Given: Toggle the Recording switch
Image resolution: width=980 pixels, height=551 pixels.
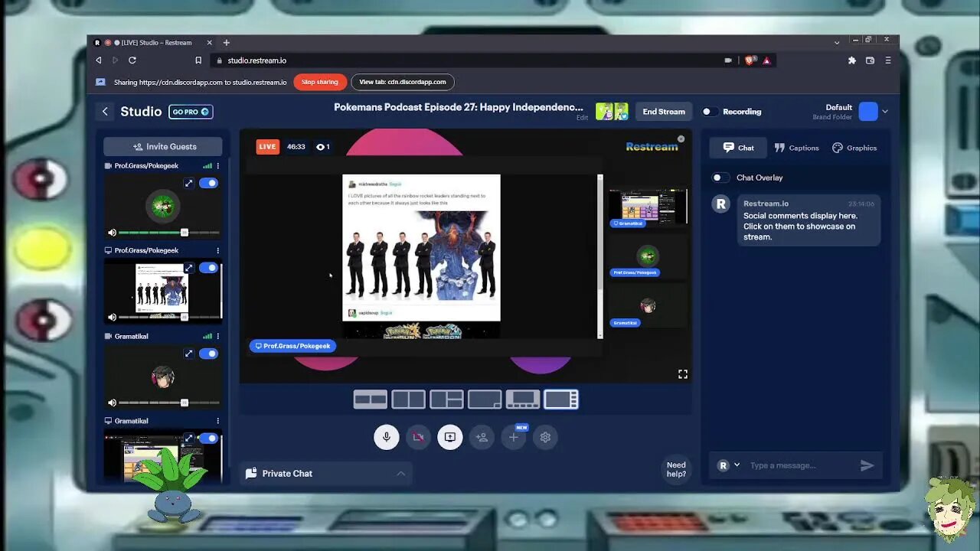Looking at the screenshot, I should [709, 112].
